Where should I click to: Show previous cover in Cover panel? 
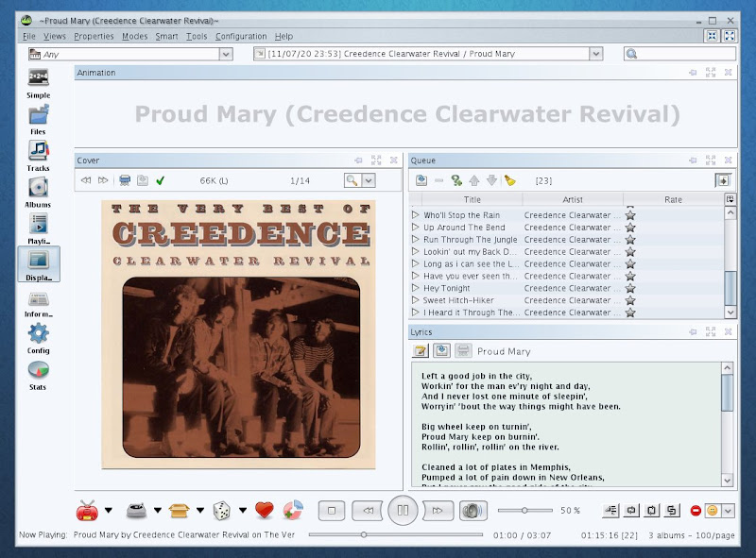point(86,180)
